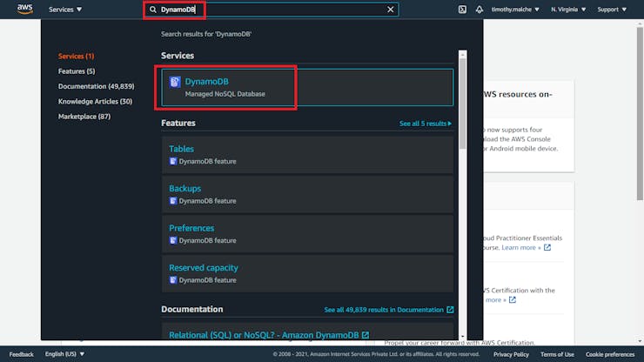Screen dimensions: 644x362
Task: Expand the timothy.malche account menu
Action: pos(515,10)
